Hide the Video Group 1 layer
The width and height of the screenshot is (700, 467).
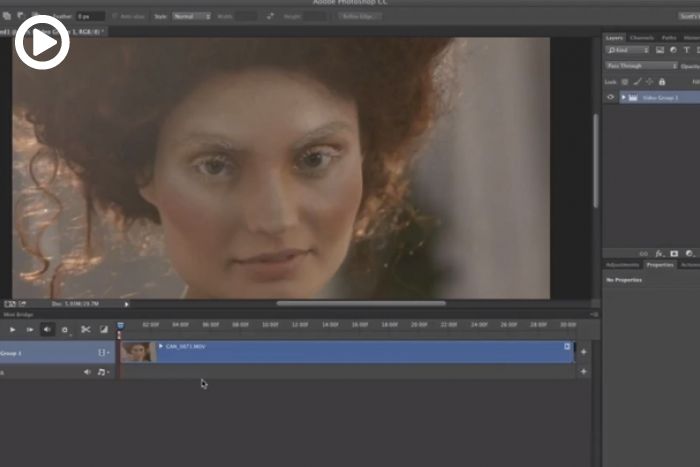pos(611,97)
